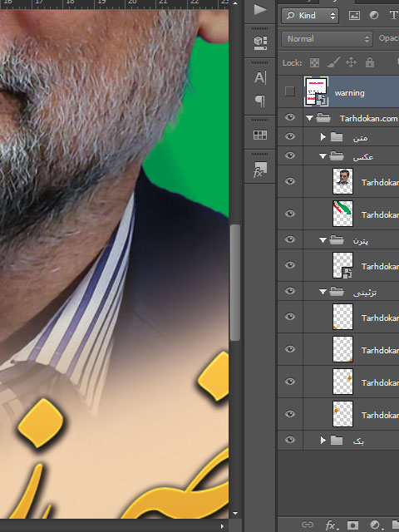
Task: Open the Actions panel play icon
Action: pyautogui.click(x=260, y=10)
